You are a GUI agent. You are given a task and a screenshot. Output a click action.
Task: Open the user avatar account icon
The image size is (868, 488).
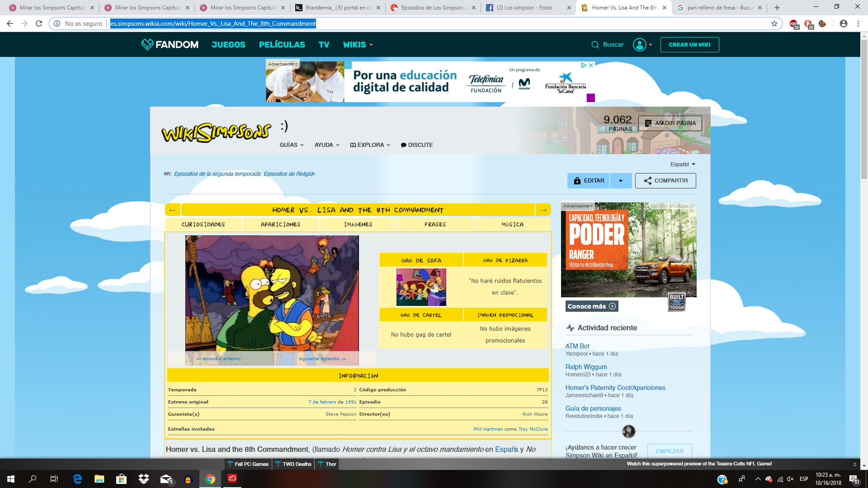point(639,45)
